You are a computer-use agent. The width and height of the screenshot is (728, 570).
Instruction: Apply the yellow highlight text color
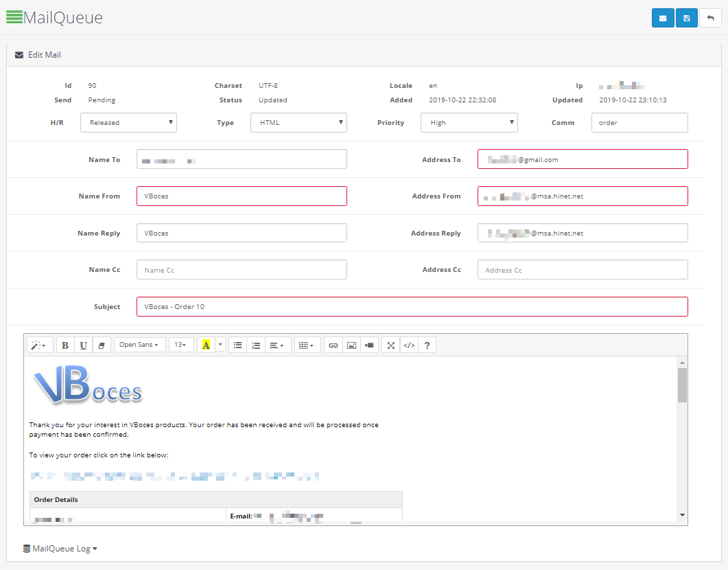206,345
